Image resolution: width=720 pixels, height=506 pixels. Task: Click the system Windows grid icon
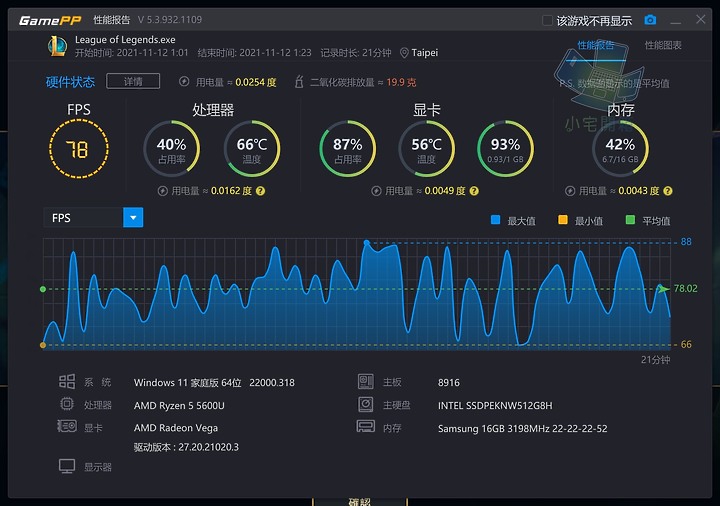tap(67, 382)
